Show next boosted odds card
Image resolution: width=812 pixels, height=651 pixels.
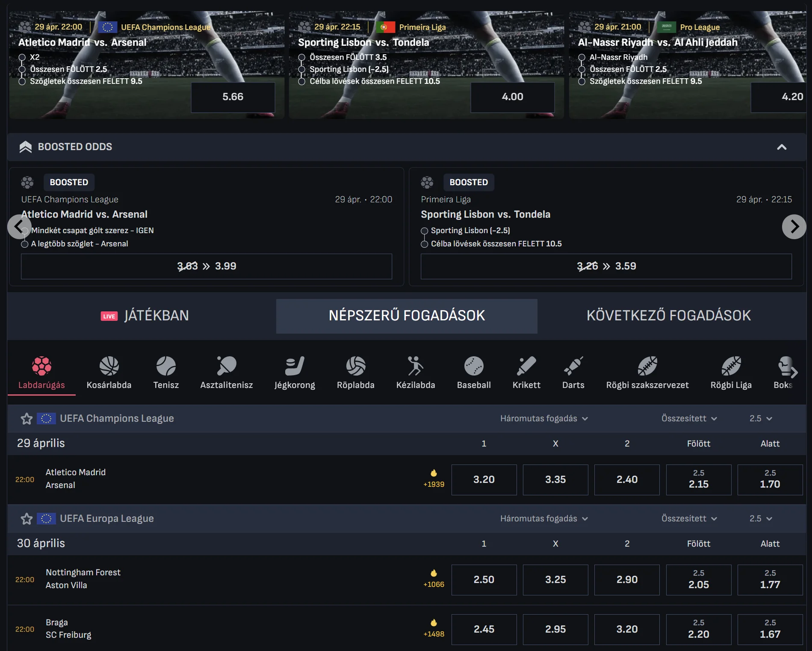point(794,227)
